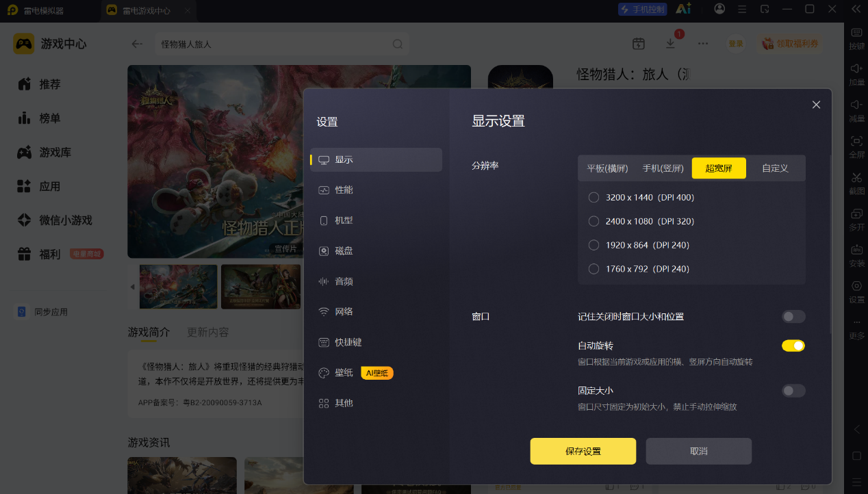Viewport: 868px width, 494px height.
Task: Open 设置 gear in right sidebar
Action: click(856, 286)
